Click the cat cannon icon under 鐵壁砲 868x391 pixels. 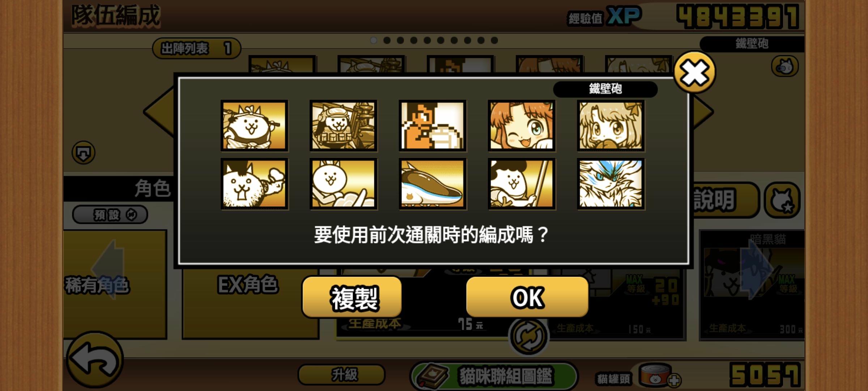pos(784,66)
